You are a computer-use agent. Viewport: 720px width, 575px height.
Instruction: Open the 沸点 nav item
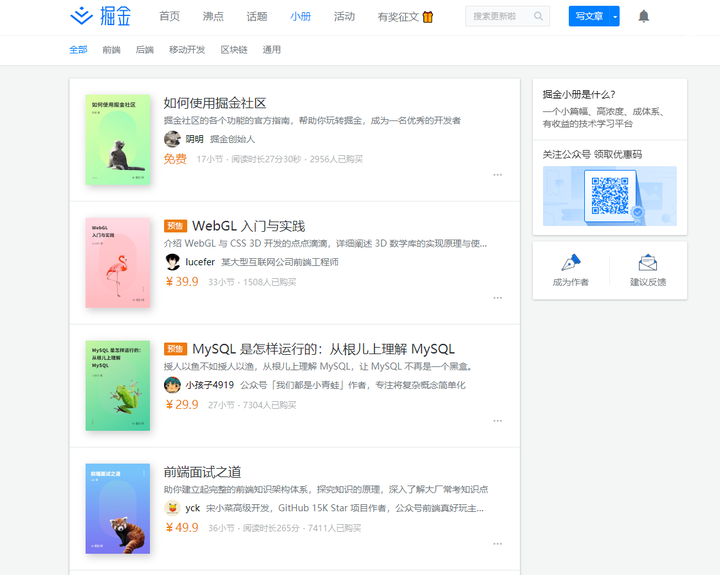[213, 17]
